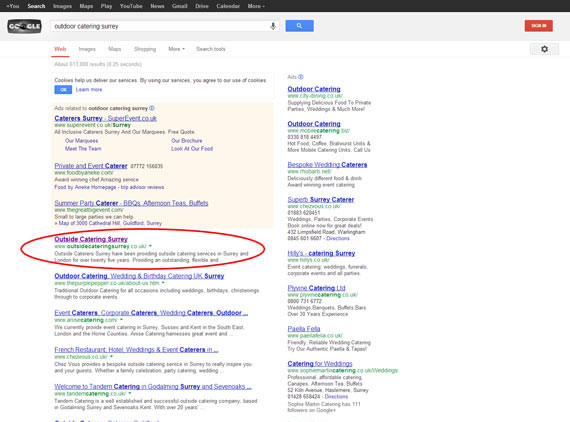Open News in the top black bar
570x422 pixels.
click(157, 6)
